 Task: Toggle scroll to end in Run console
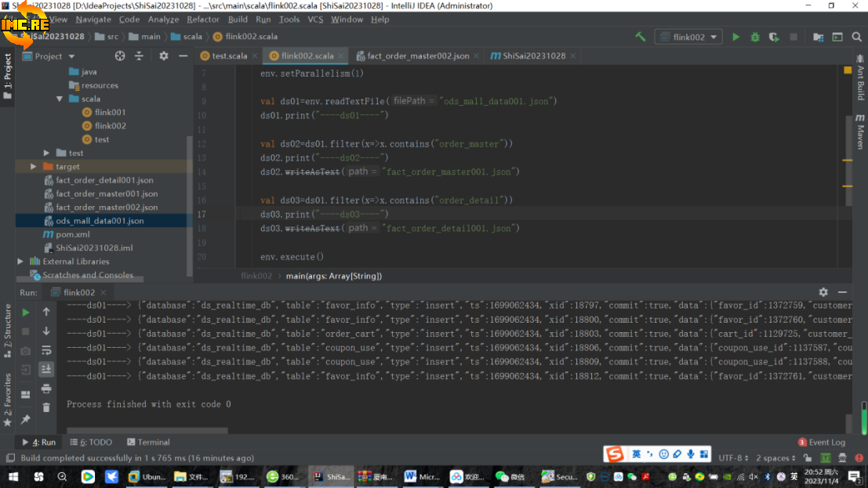[46, 369]
